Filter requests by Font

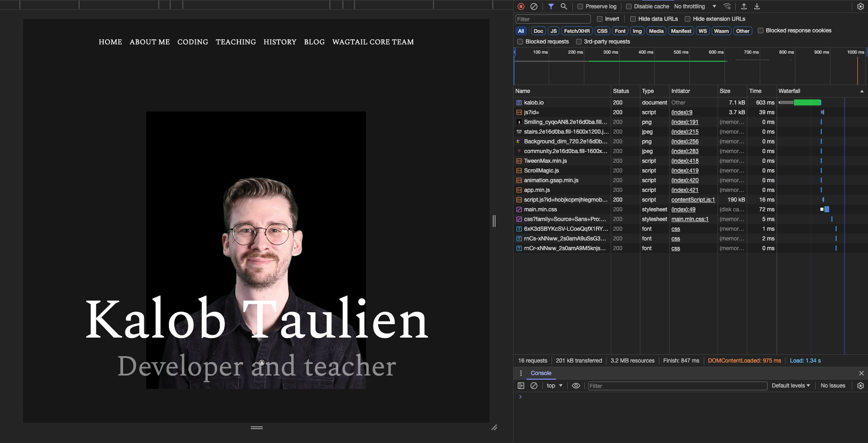tap(620, 31)
